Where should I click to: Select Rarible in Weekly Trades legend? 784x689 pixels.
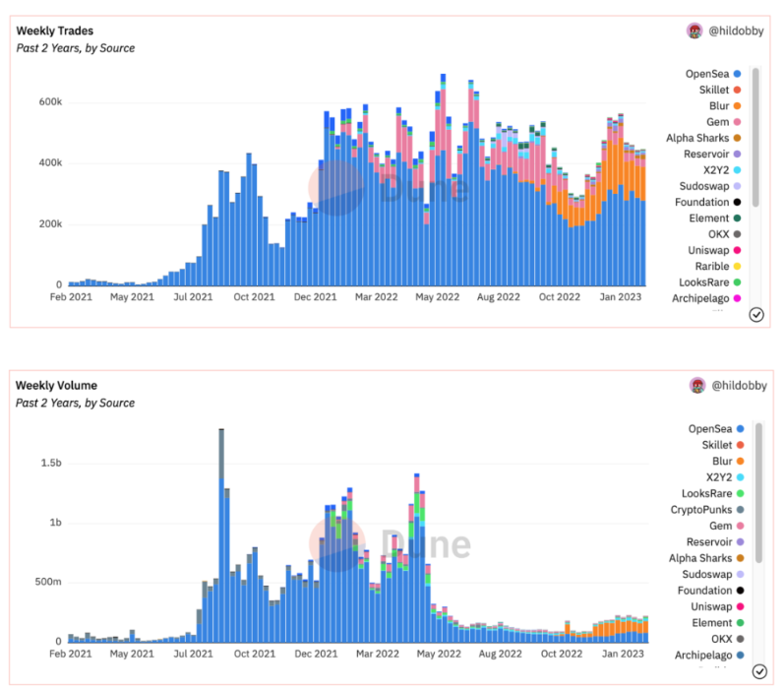[x=717, y=266]
